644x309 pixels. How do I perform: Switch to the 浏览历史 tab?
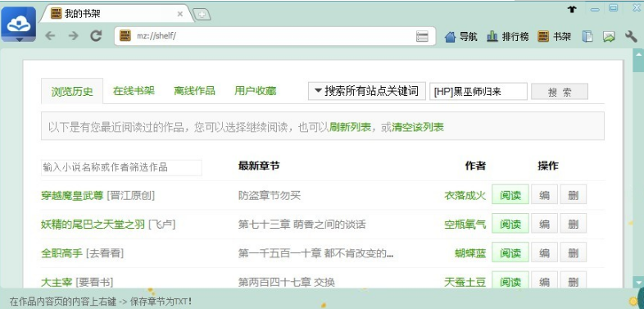(x=72, y=91)
